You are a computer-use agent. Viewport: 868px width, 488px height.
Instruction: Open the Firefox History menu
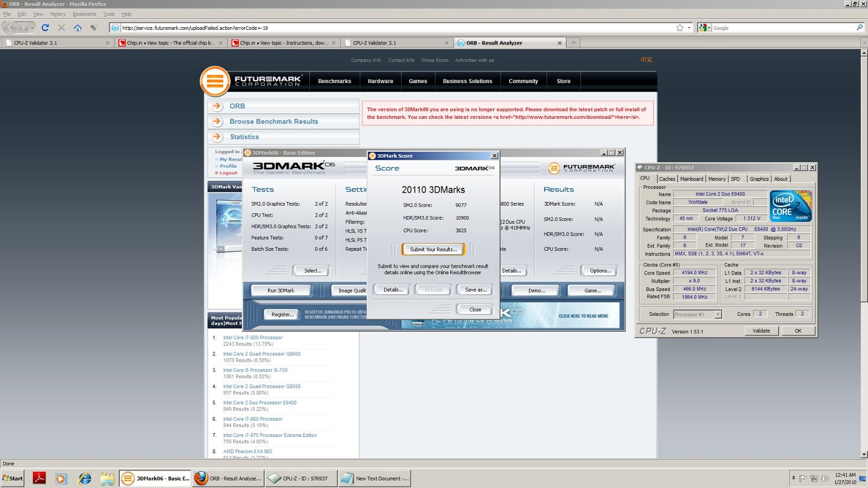click(x=58, y=14)
